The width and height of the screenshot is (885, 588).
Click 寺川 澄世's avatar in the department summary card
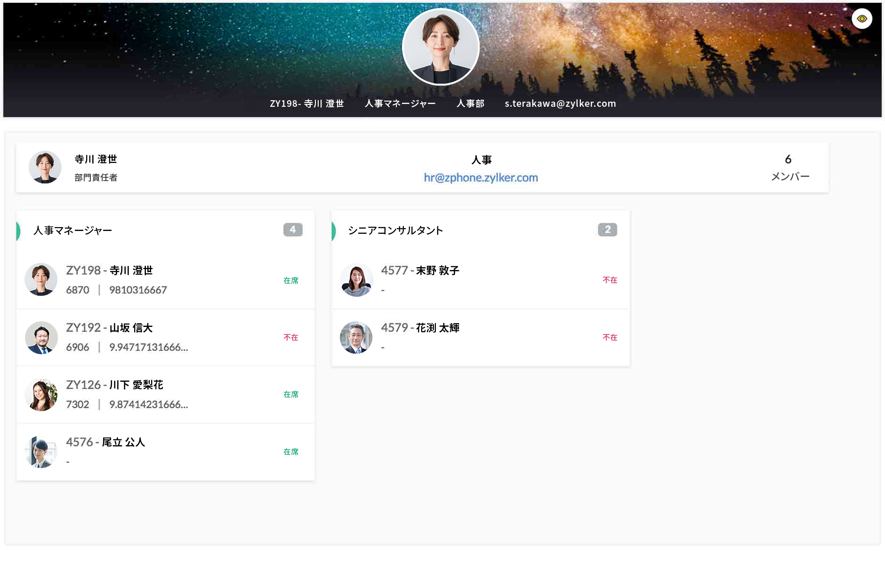(x=45, y=167)
